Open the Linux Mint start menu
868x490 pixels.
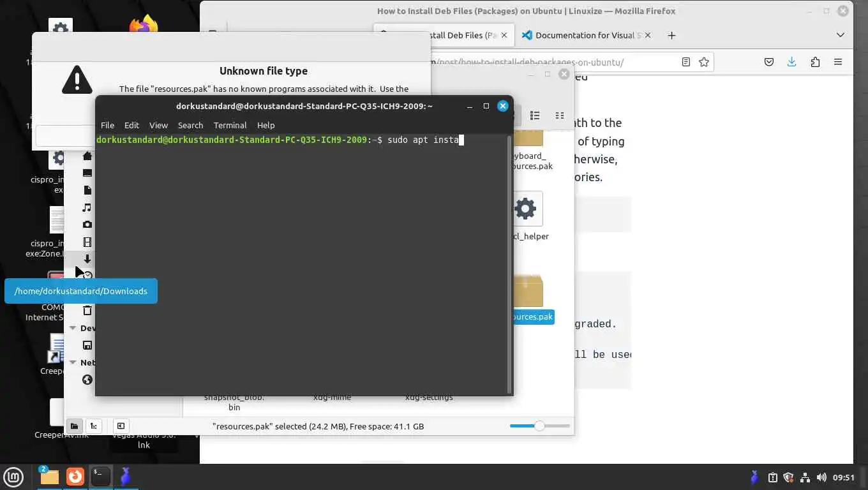click(13, 477)
